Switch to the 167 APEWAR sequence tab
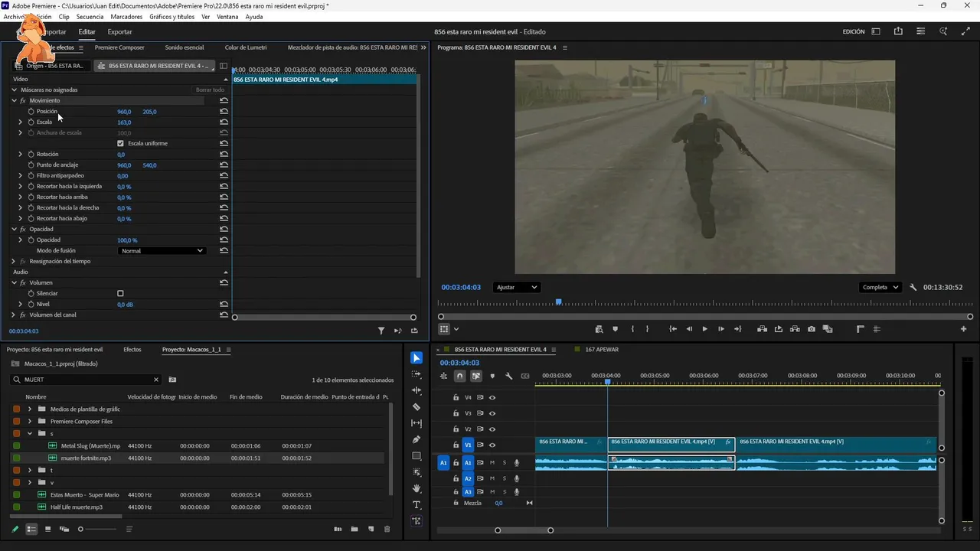 [602, 350]
